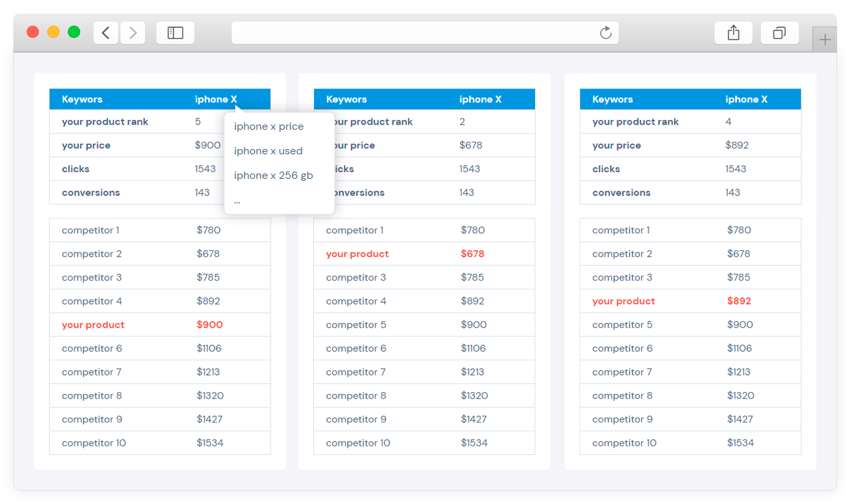Click 'your price' label in first table
Image resolution: width=851 pixels, height=504 pixels.
86,146
